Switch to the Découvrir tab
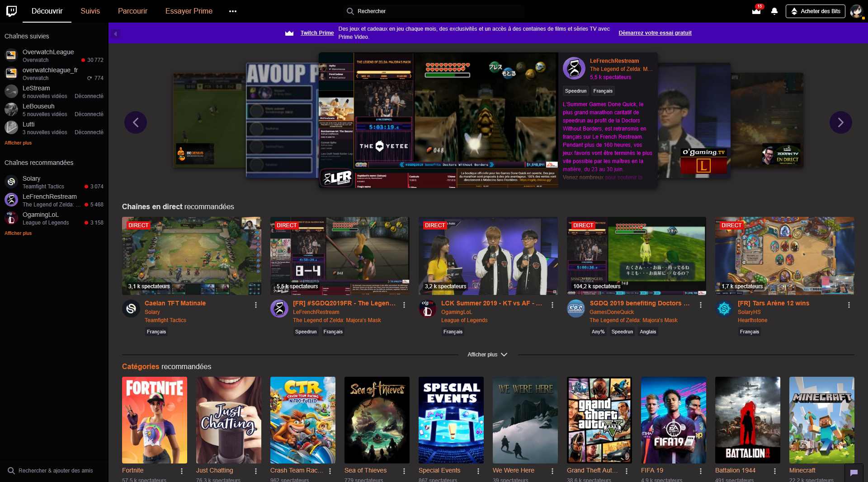Screen dimensions: 868x482 tap(47, 11)
